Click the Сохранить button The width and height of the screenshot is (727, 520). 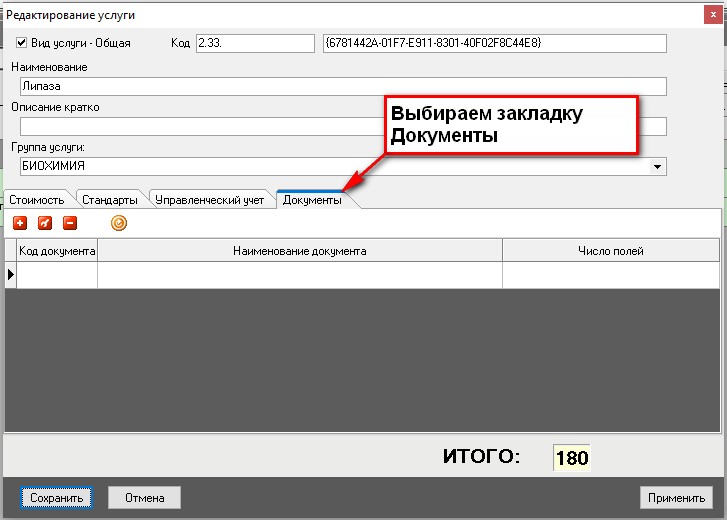(x=57, y=498)
